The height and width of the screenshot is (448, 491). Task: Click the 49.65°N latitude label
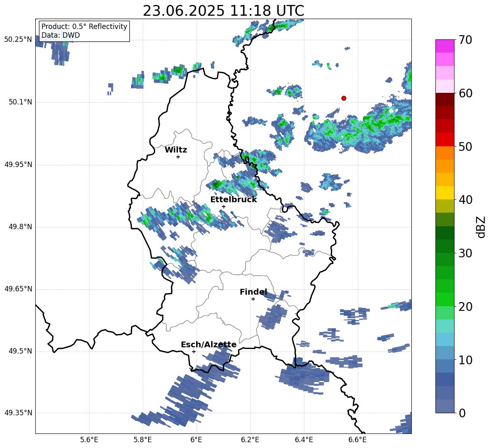[x=18, y=289]
